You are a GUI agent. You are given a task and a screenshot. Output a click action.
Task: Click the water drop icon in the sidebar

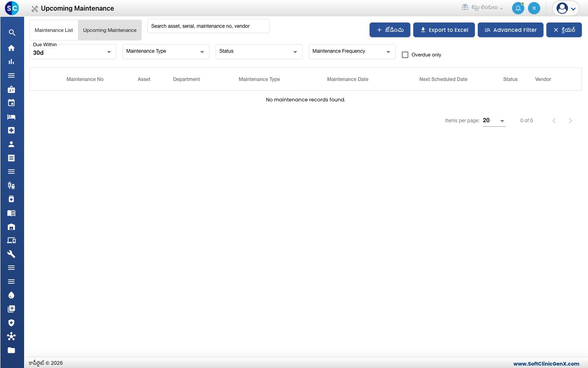(x=11, y=295)
